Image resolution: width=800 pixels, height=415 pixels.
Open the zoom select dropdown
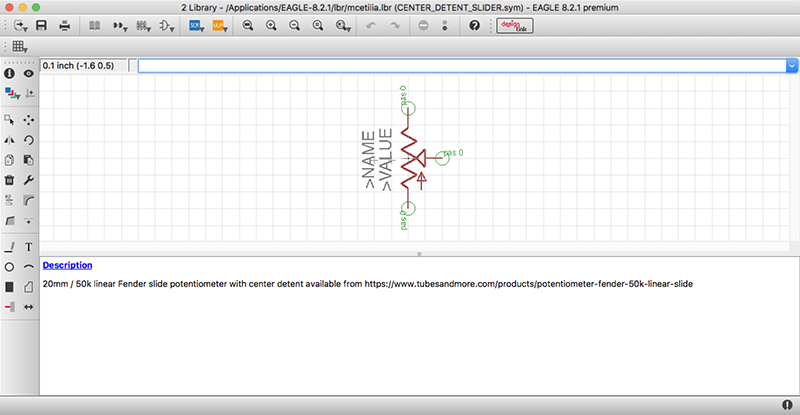343,26
